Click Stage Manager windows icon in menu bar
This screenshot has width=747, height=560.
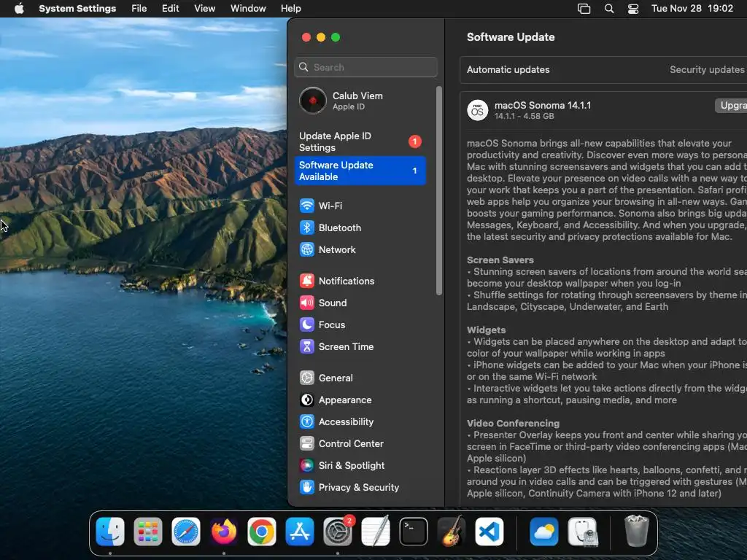[x=584, y=9]
